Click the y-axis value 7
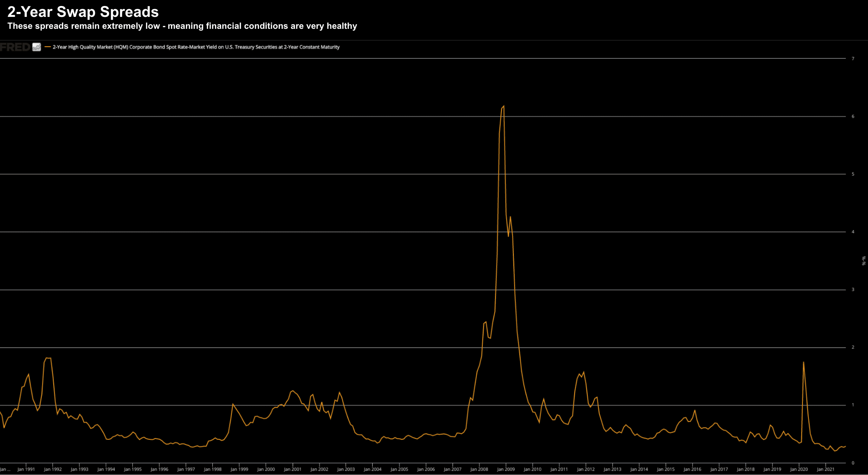 coord(853,59)
